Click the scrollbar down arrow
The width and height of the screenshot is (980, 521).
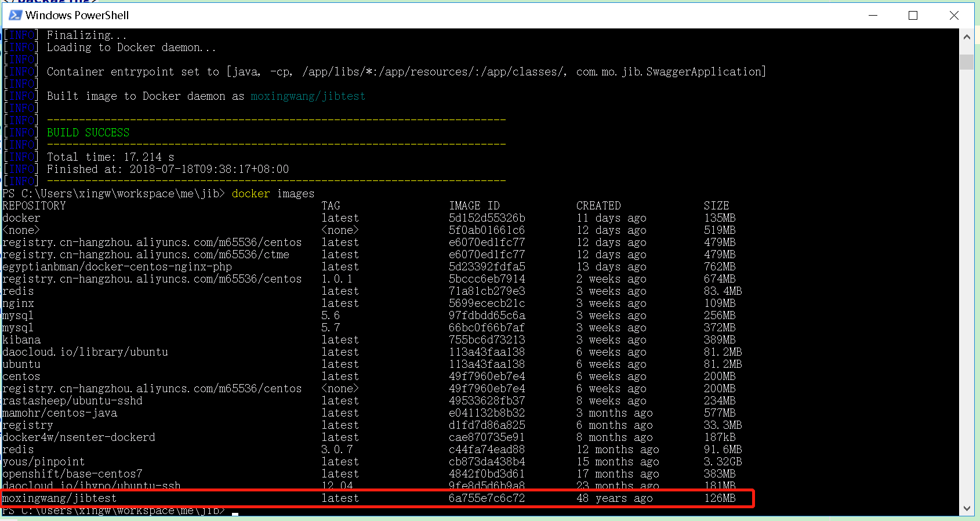point(967,508)
